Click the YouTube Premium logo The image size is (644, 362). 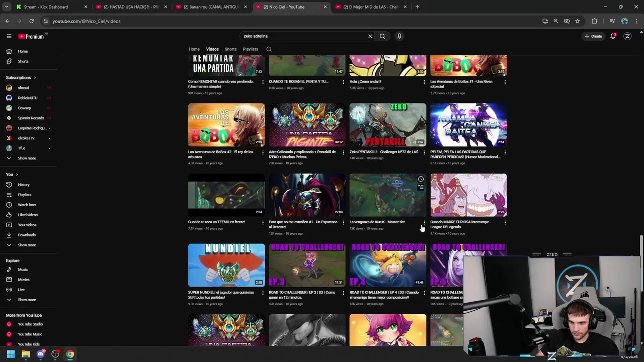[31, 36]
